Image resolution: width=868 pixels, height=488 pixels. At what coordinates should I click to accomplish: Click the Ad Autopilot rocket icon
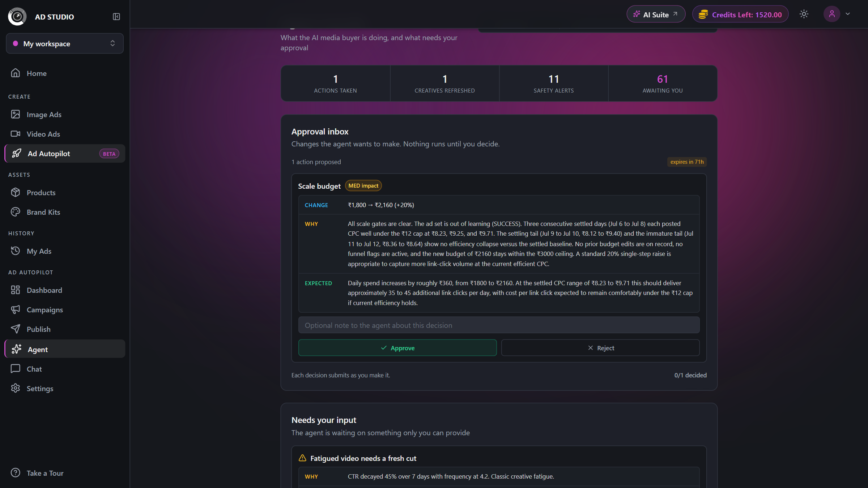click(x=17, y=153)
